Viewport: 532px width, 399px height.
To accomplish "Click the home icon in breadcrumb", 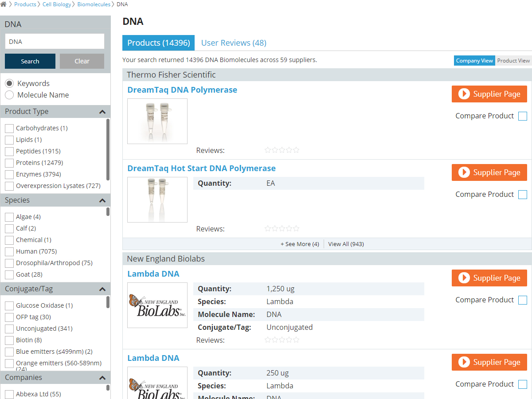I will tap(4, 4).
